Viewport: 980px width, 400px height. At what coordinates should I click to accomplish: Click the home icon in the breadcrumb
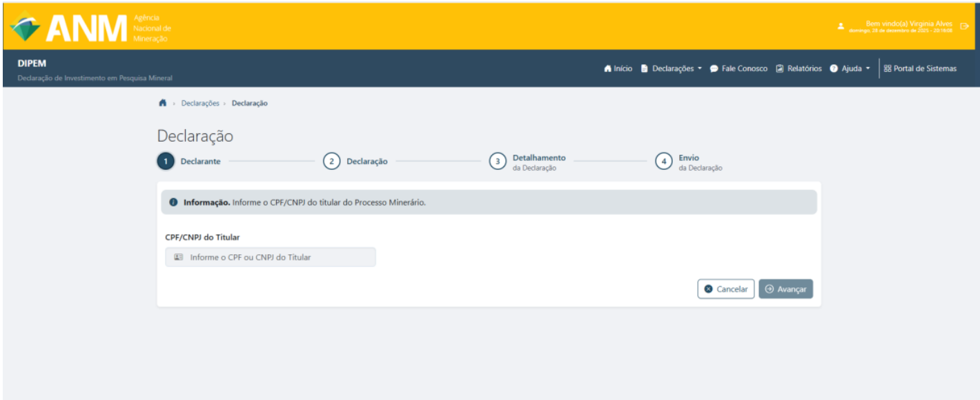point(162,103)
